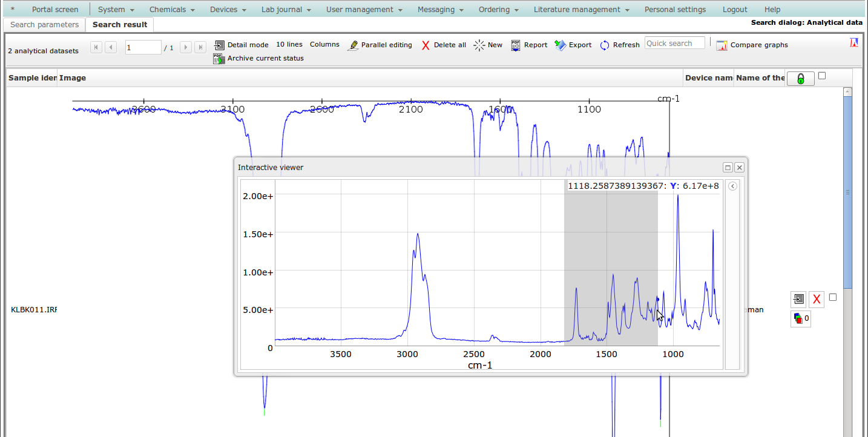This screenshot has width=868, height=437.
Task: Expand the Interactive viewer side panel chevron
Action: pos(732,186)
